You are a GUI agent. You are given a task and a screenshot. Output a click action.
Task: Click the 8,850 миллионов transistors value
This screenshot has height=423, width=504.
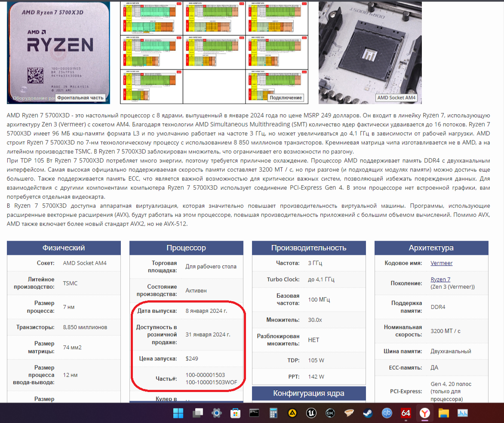point(85,327)
